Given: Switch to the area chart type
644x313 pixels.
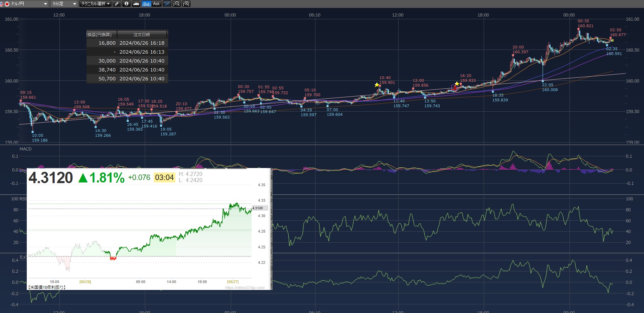Looking at the screenshot, I should [x=136, y=4].
